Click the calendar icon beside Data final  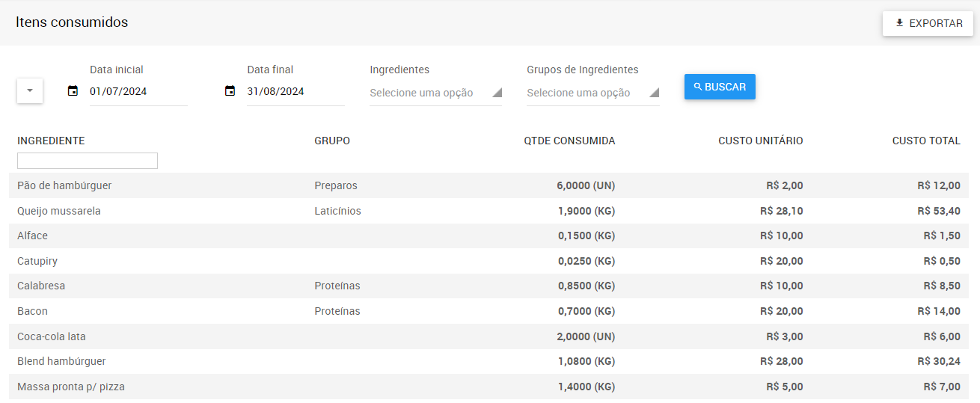tap(230, 91)
